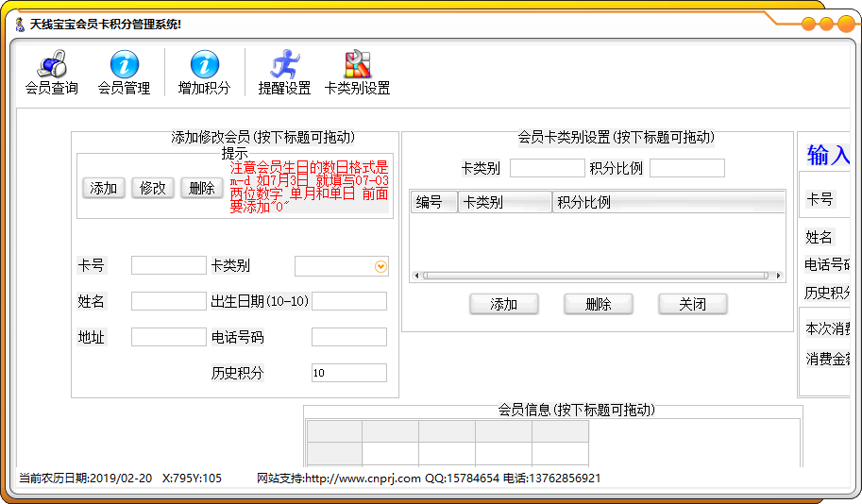The width and height of the screenshot is (862, 504).
Task: Click 删除 button in card category panel
Action: tap(599, 304)
